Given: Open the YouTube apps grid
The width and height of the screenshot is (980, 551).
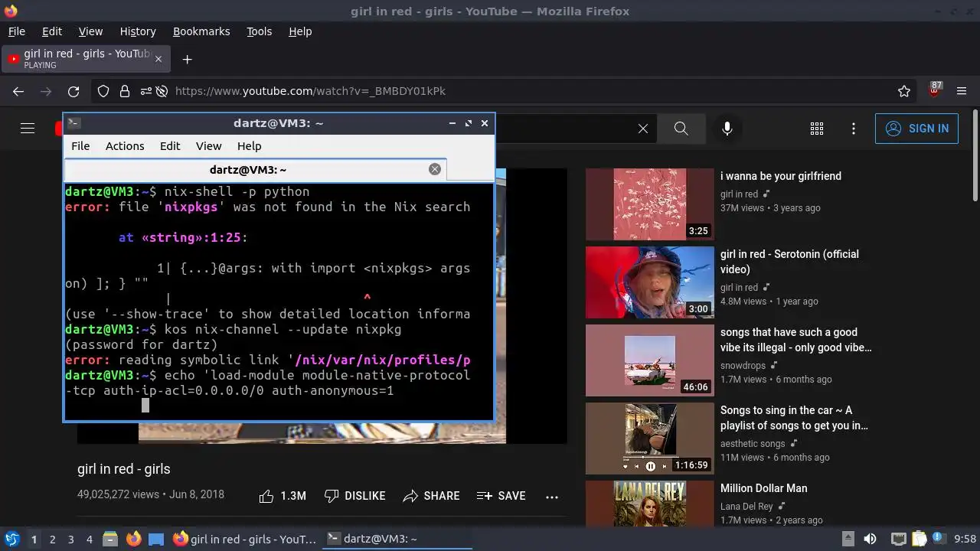Looking at the screenshot, I should 817,129.
